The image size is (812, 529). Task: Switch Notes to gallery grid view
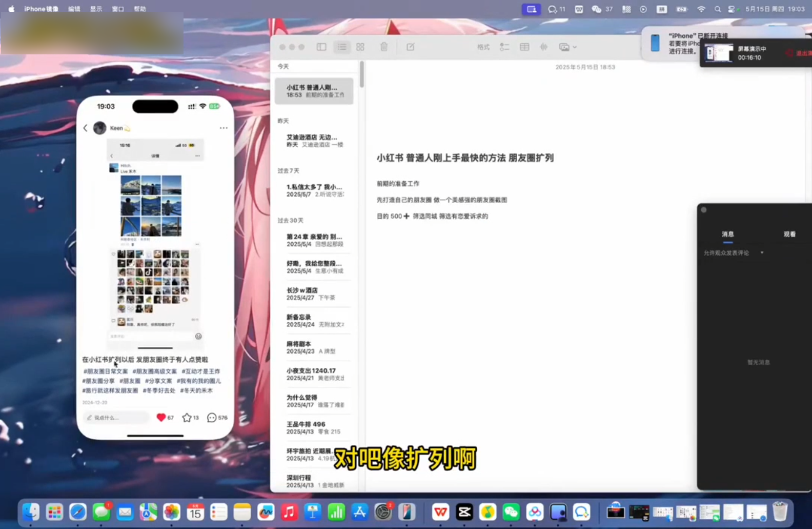tap(360, 47)
